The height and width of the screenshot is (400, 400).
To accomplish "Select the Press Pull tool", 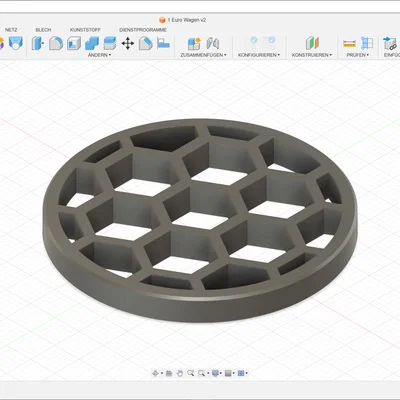I will (38, 43).
